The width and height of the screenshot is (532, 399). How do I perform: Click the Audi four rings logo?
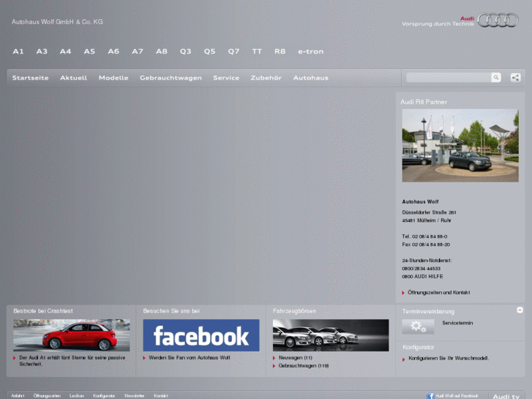(498, 20)
